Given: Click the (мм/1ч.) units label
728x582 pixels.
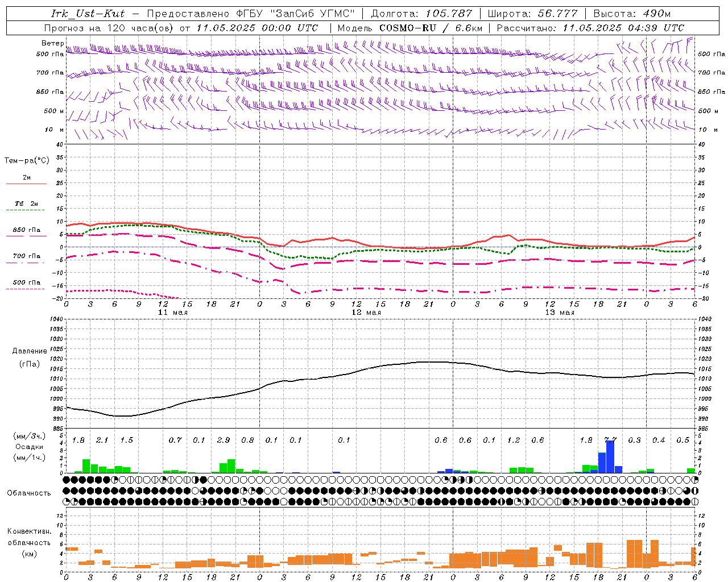Looking at the screenshot, I should [30, 458].
